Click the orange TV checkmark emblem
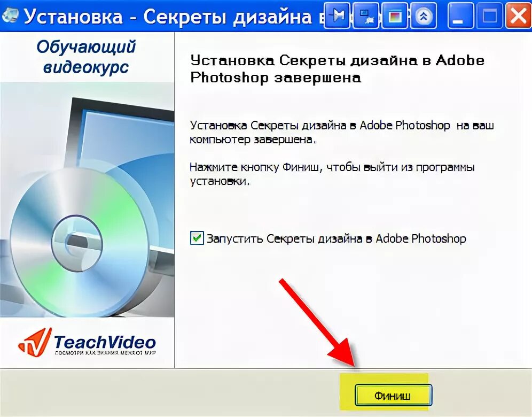 [35, 342]
